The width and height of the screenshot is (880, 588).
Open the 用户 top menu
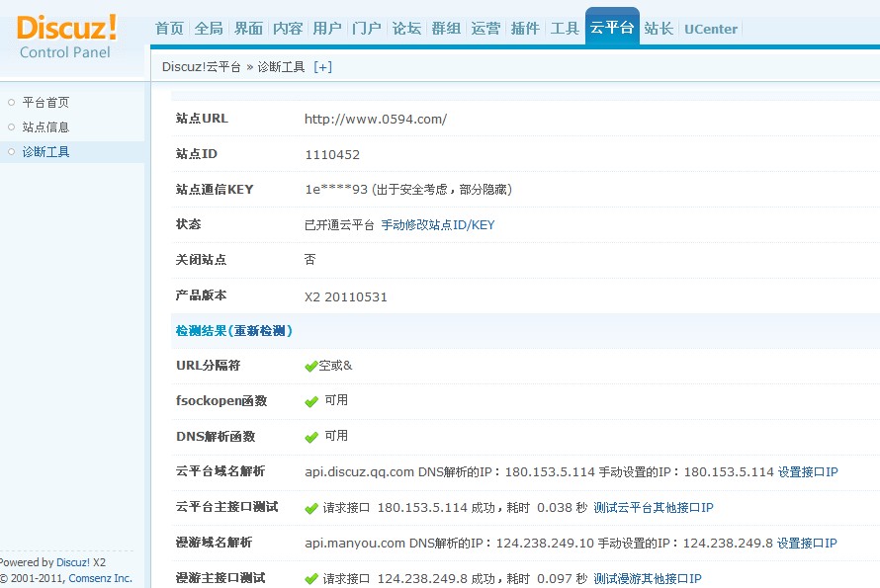(327, 29)
